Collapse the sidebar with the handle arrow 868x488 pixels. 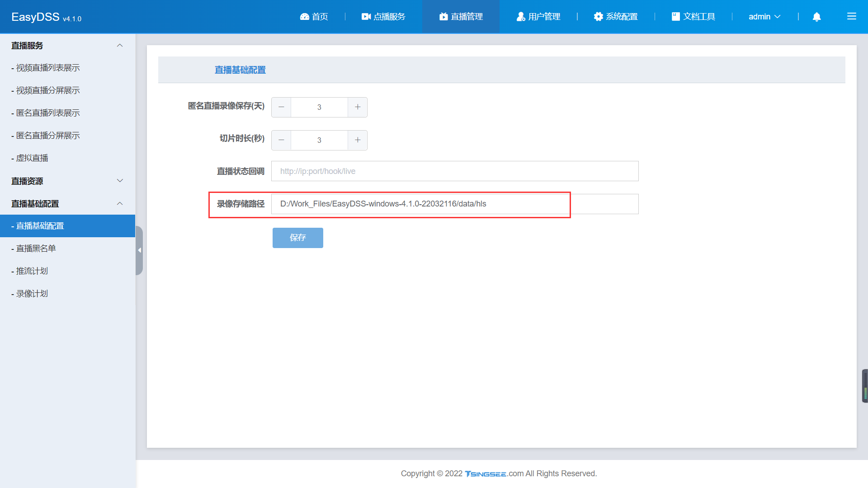point(139,250)
